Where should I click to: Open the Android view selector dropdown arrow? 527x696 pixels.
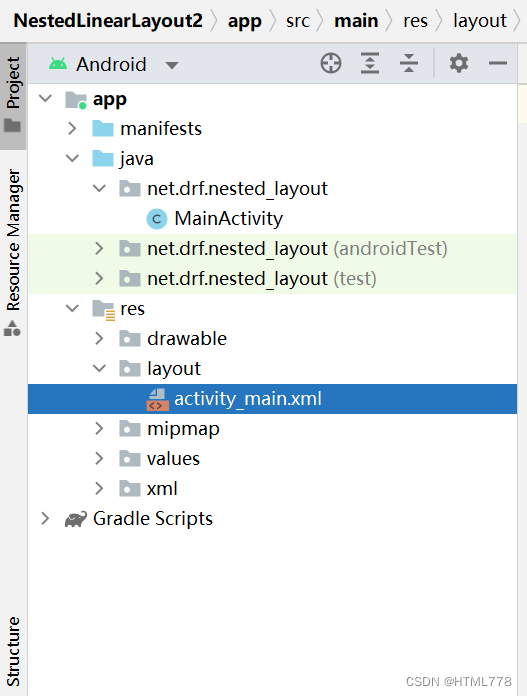point(172,66)
